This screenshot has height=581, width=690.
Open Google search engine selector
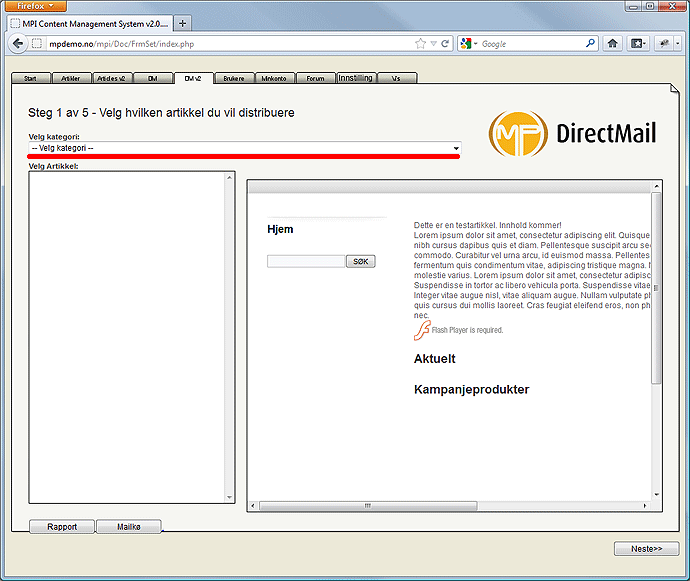(469, 44)
